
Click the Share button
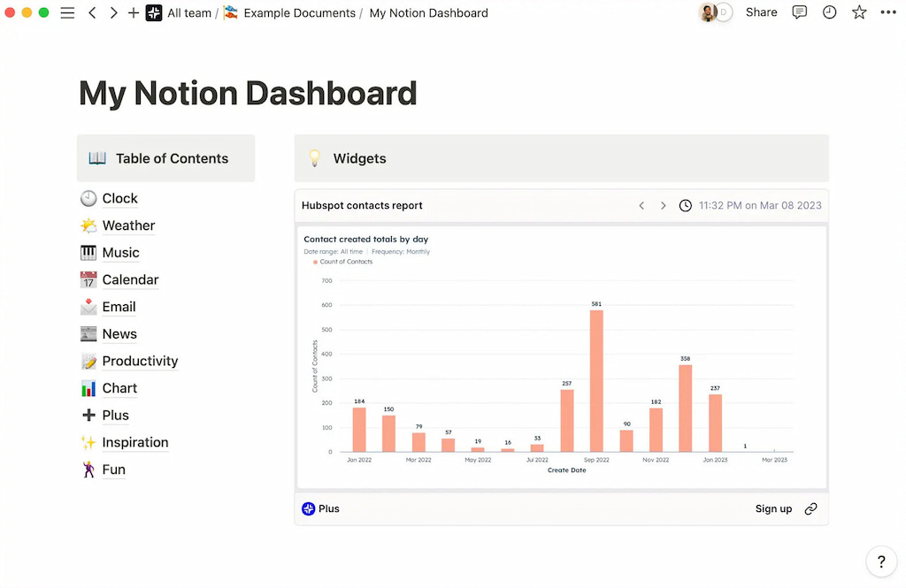(x=761, y=12)
